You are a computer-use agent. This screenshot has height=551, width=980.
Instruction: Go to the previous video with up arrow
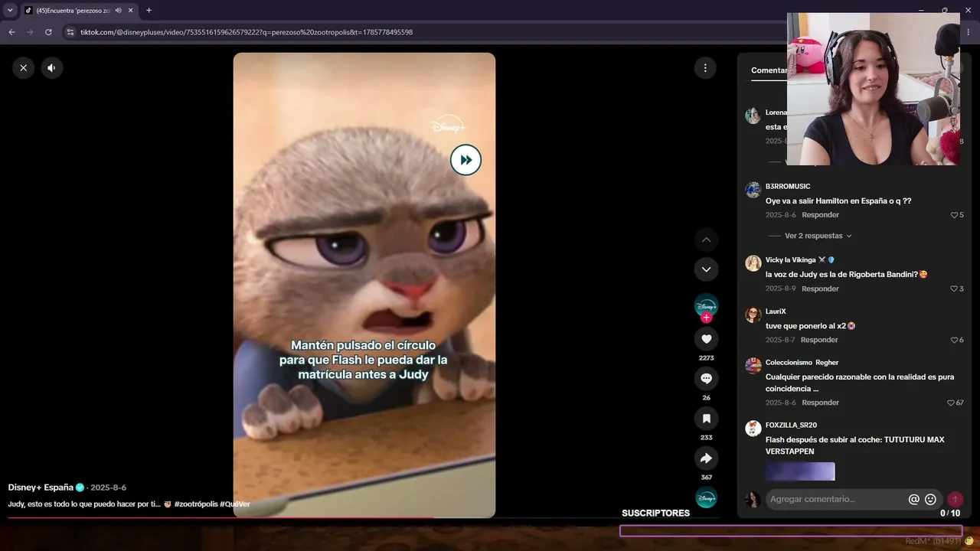706,240
